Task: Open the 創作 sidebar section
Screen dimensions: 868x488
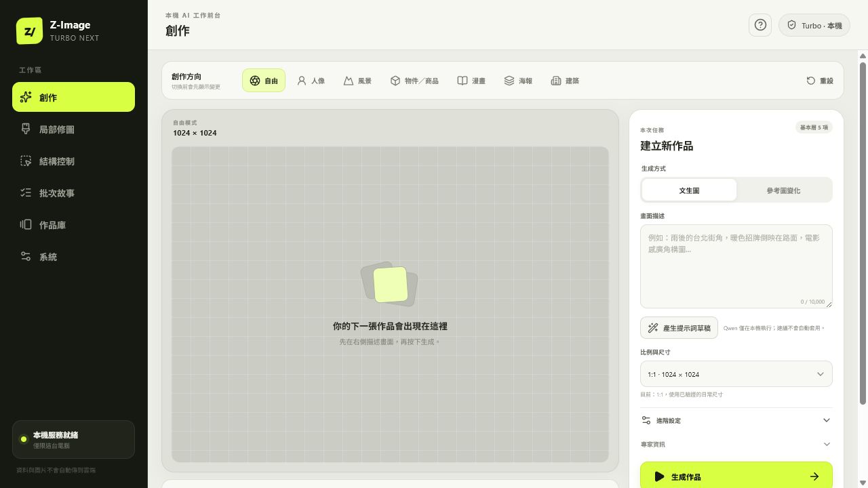Action: coord(73,97)
